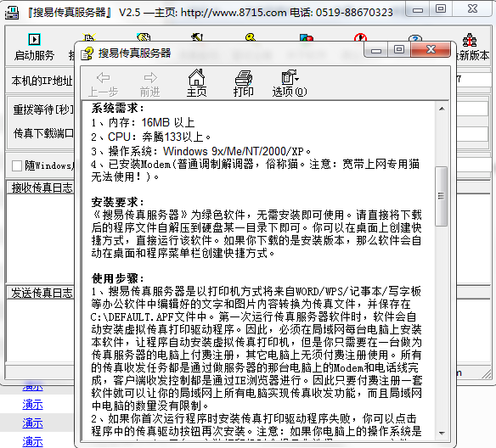Click the 发送传真日志 header
The width and height of the screenshot is (496, 448).
click(x=42, y=293)
